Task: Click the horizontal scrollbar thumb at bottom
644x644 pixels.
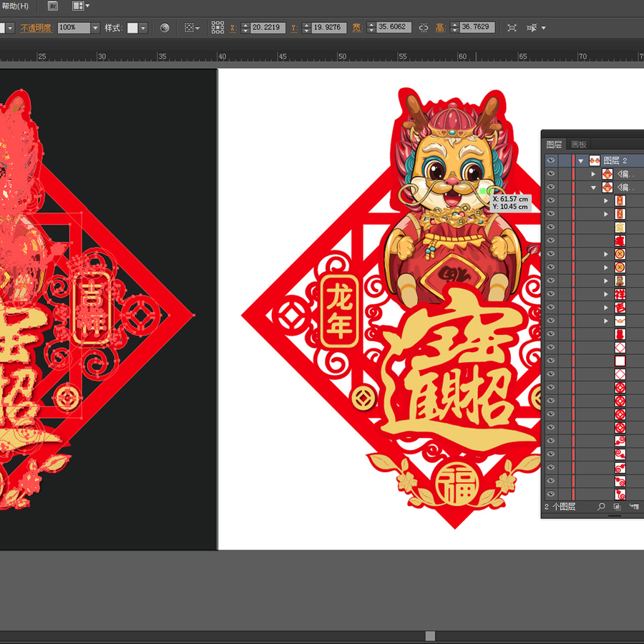Action: click(430, 636)
